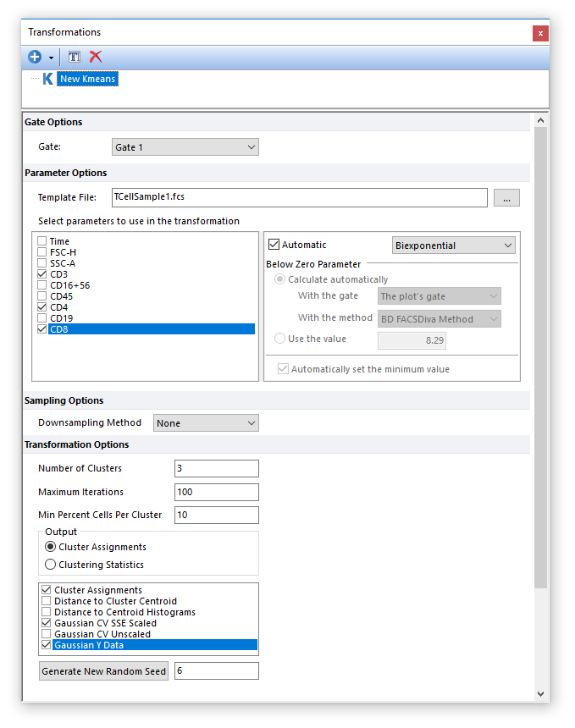Viewport: 575px width, 728px height.
Task: Toggle the Automatic checkbox
Action: click(274, 245)
